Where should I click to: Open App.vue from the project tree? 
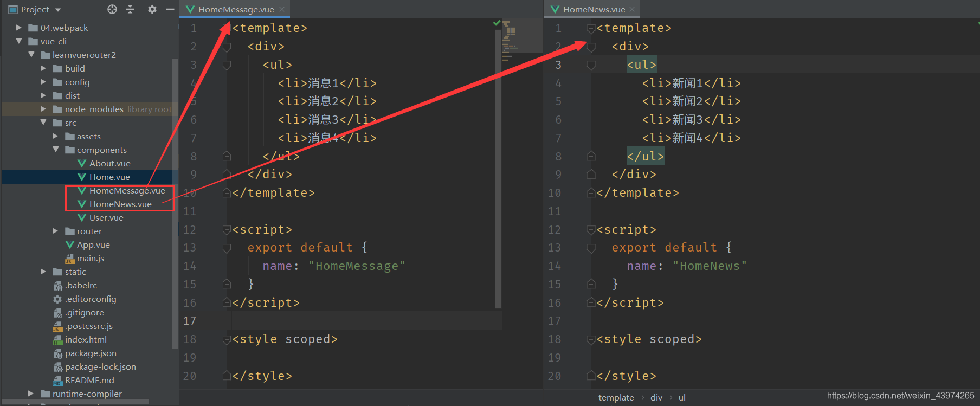tap(93, 244)
